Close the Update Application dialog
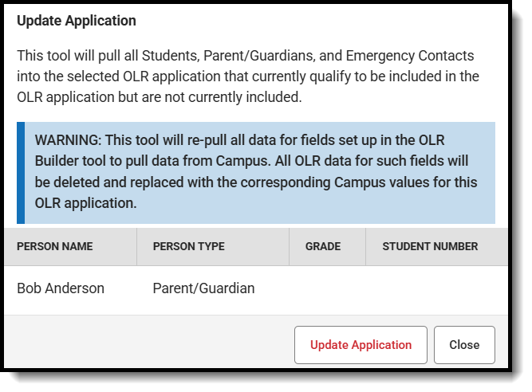The image size is (532, 392). click(x=464, y=345)
